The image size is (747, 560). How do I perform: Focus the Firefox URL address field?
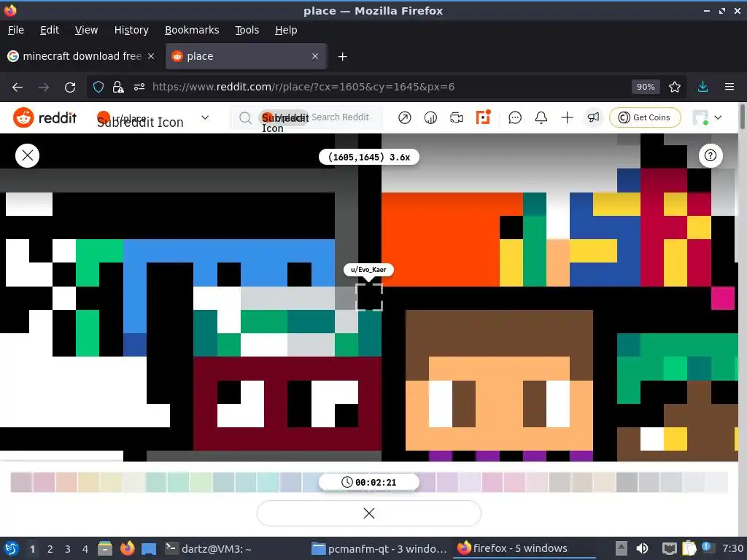(386, 87)
